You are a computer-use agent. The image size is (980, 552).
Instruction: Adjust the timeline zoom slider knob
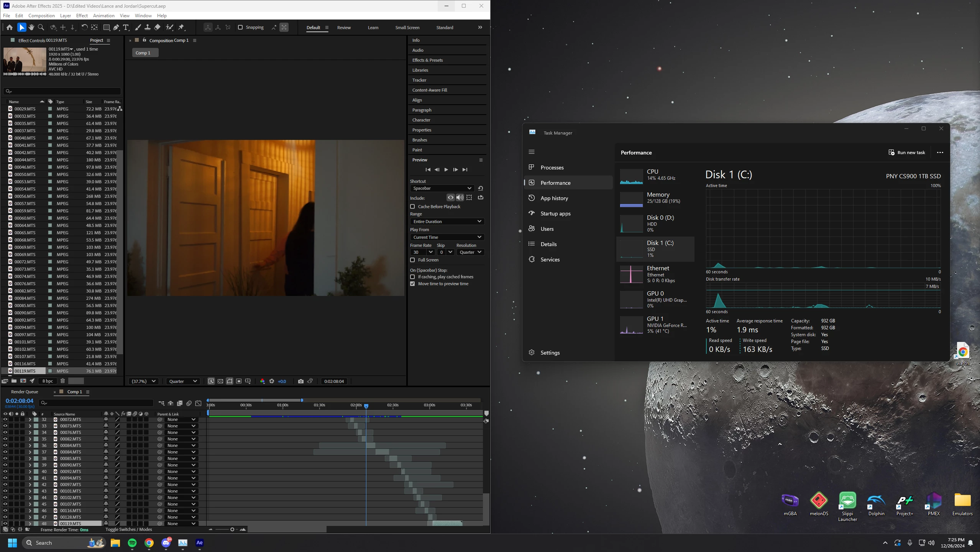(x=232, y=529)
